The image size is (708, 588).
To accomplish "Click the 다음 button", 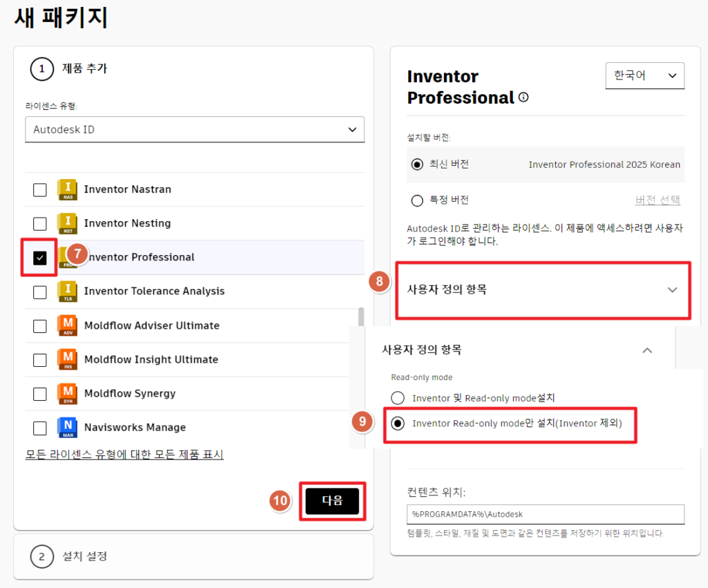I will click(x=333, y=501).
